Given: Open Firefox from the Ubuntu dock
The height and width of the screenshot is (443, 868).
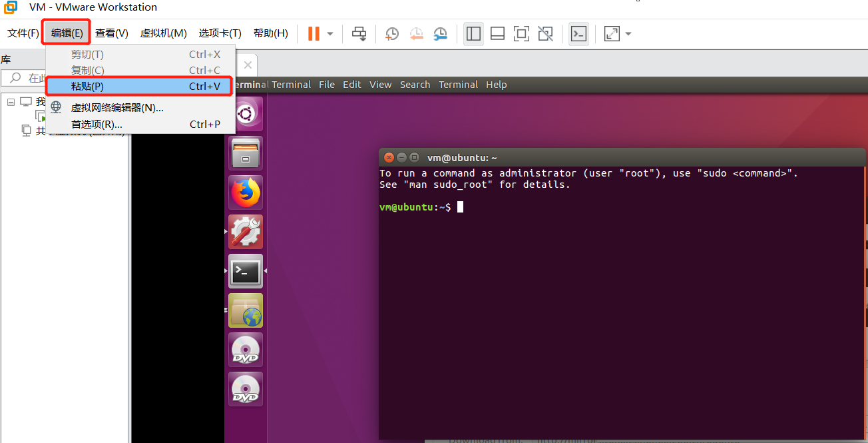Looking at the screenshot, I should point(246,192).
